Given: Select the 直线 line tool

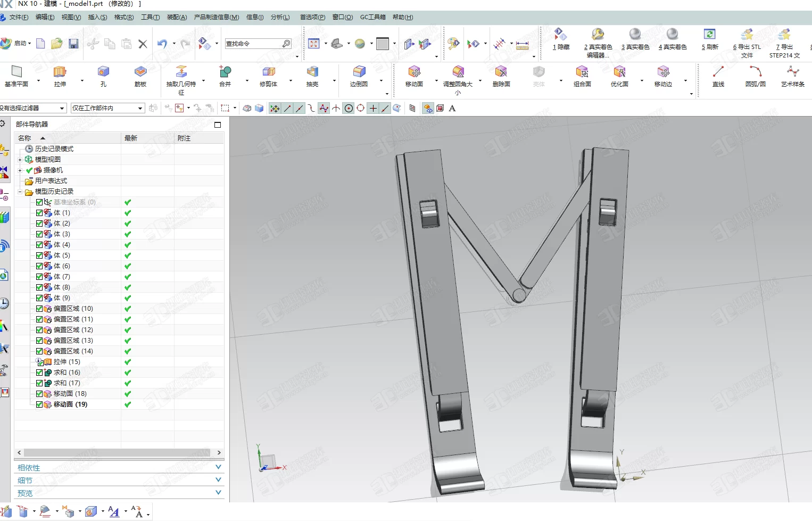Looking at the screenshot, I should point(718,76).
